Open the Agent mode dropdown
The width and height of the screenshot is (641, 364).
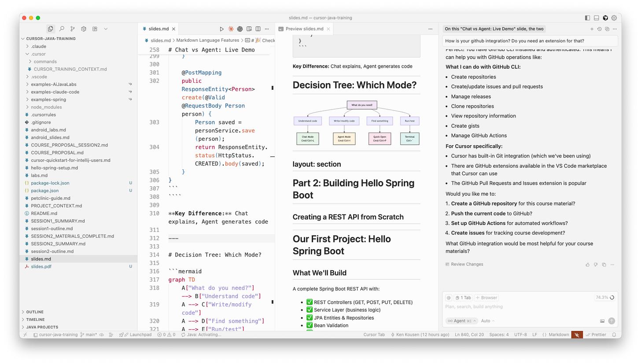461,321
